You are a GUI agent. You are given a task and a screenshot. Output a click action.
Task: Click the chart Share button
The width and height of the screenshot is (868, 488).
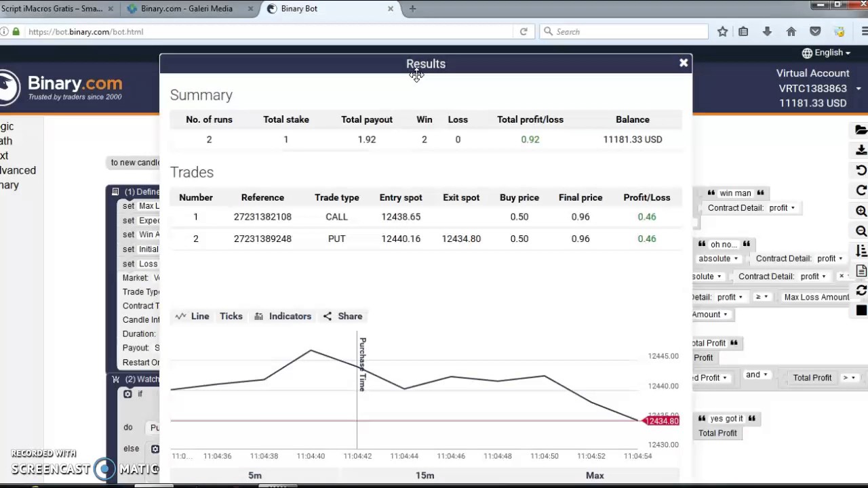pyautogui.click(x=342, y=316)
